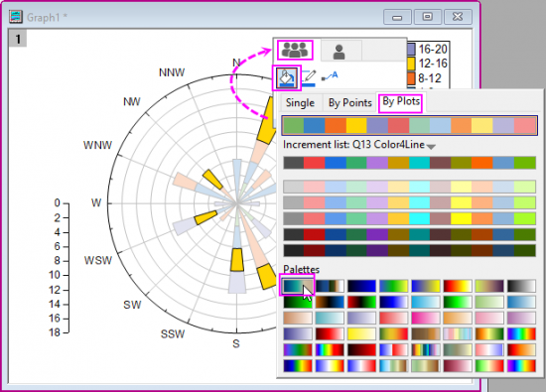Viewport: 546px width, 392px height.
Task: Choose the darkest color list row above Palettes
Action: tap(409, 251)
